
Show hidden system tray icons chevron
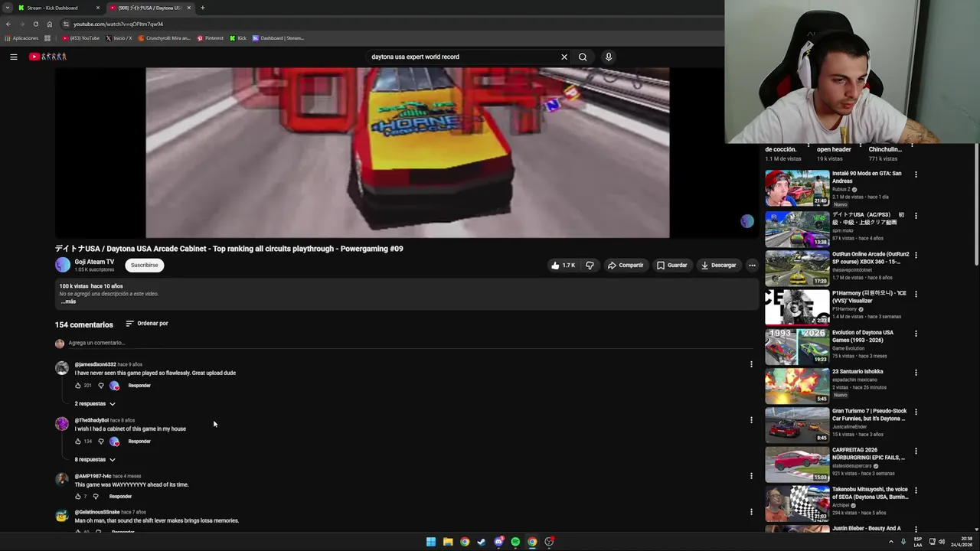click(x=890, y=542)
